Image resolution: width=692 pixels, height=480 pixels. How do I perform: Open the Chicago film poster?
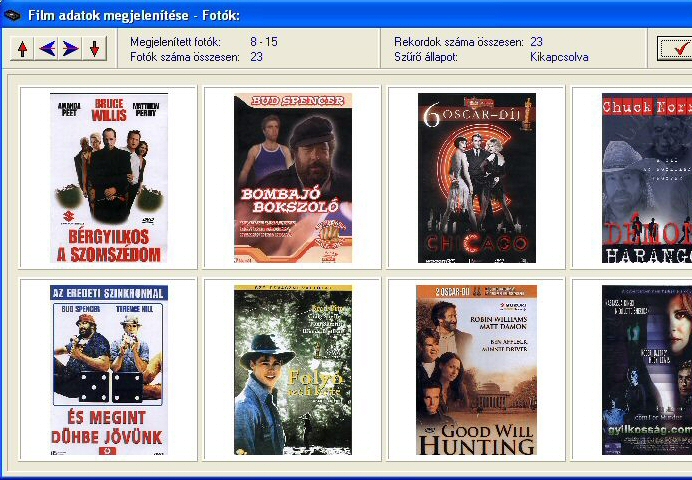tap(477, 178)
